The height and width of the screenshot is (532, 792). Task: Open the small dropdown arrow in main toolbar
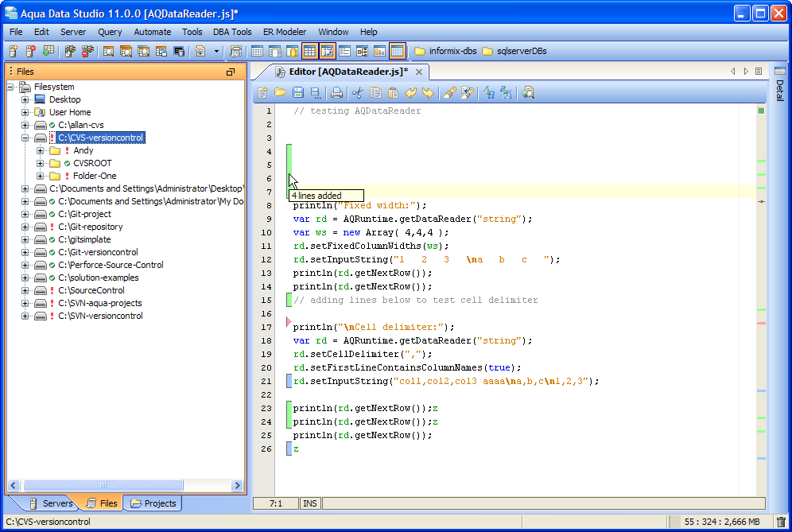click(x=217, y=51)
